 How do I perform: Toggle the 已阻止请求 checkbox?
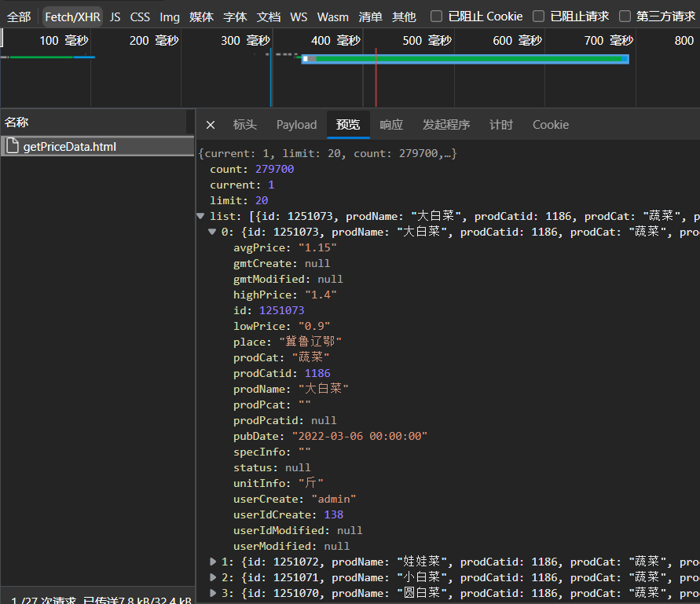538,16
